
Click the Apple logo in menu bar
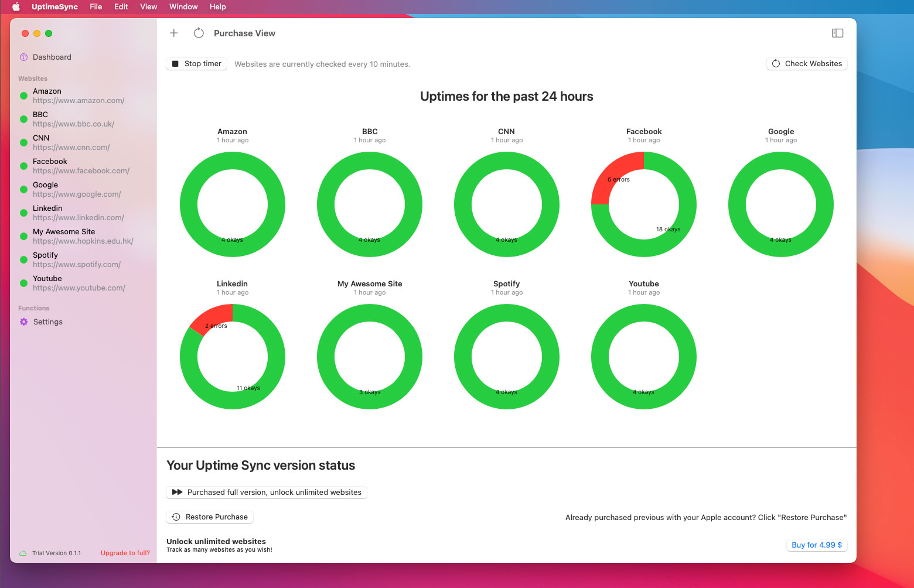click(x=16, y=7)
